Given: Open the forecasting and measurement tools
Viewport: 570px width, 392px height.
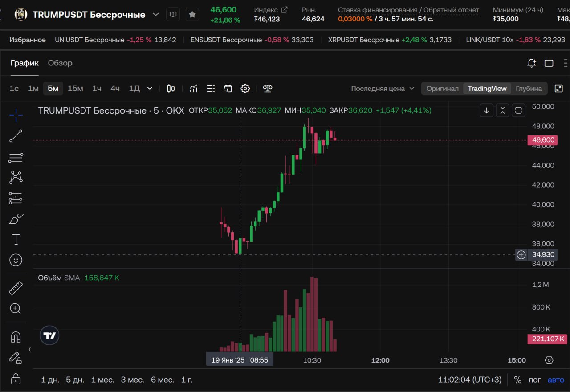Looking at the screenshot, I should click(x=16, y=198).
